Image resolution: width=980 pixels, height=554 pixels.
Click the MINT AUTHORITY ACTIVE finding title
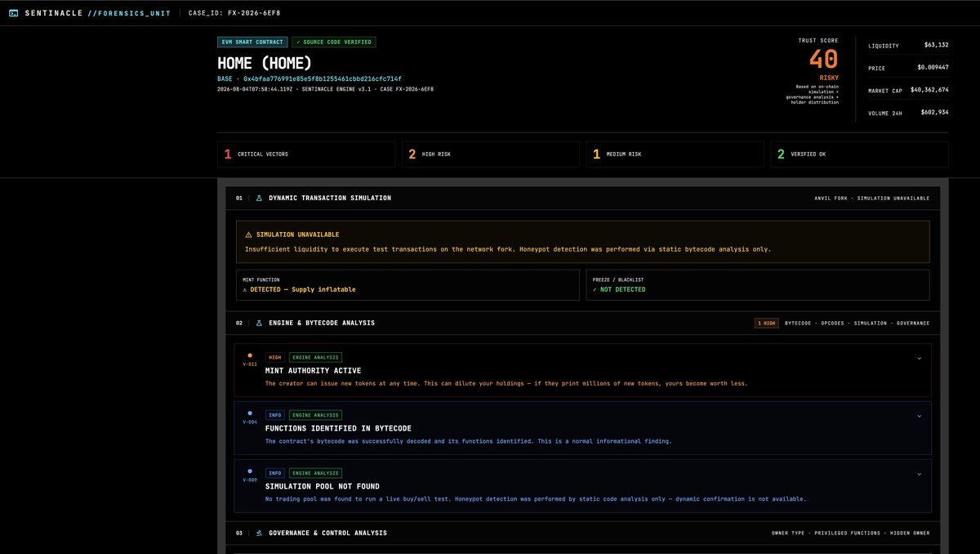[x=313, y=370]
